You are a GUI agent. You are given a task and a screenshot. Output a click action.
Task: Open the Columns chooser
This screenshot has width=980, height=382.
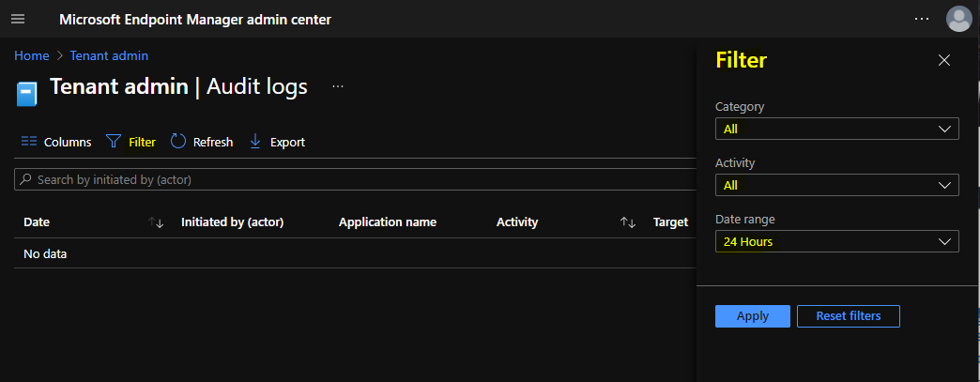pos(55,142)
